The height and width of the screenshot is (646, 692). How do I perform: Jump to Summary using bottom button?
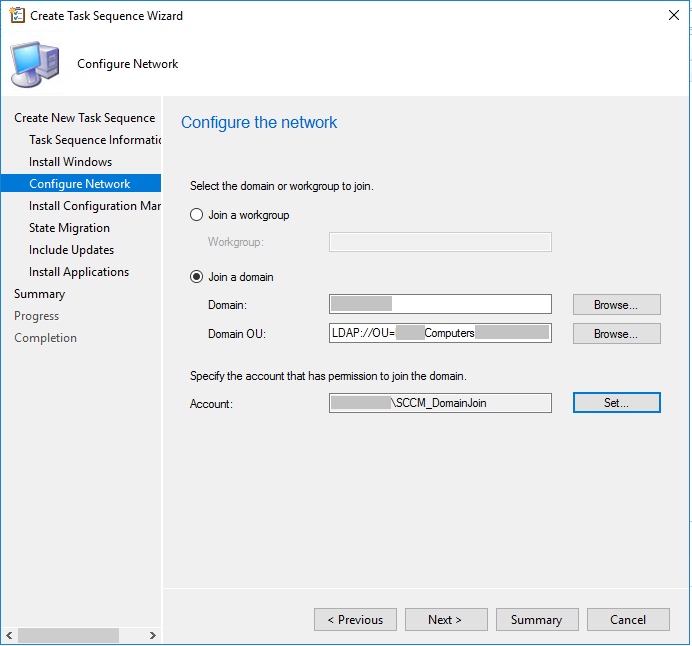coord(537,620)
